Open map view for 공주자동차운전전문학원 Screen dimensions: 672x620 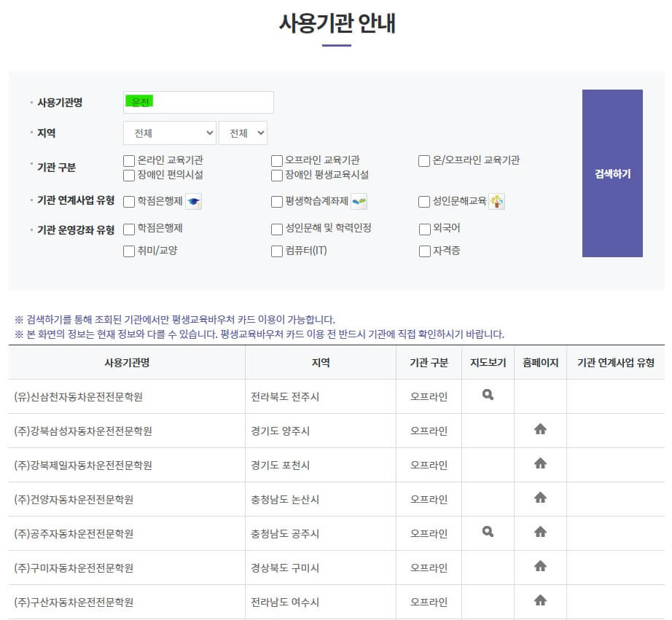pos(488,533)
